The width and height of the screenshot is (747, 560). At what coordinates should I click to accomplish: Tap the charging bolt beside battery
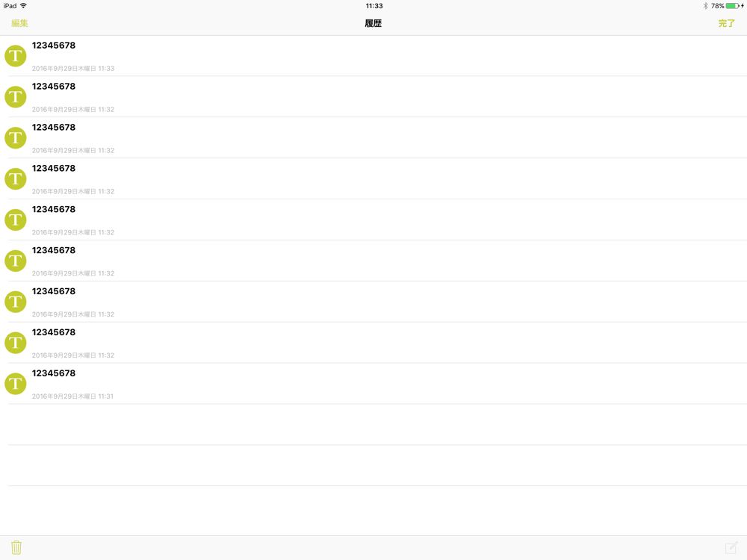[743, 6]
